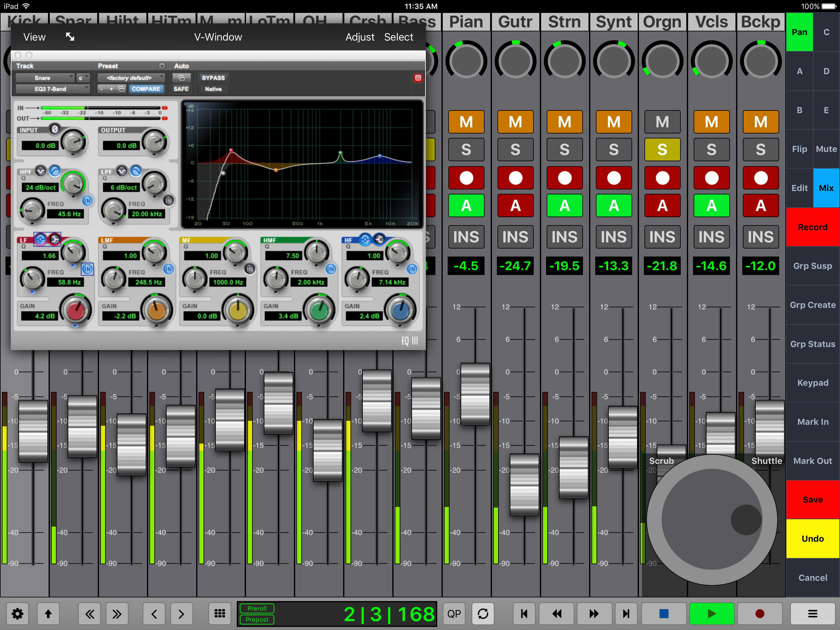Open the hamburger menu icon at the bottom right
This screenshot has height=630, width=840.
(x=812, y=613)
